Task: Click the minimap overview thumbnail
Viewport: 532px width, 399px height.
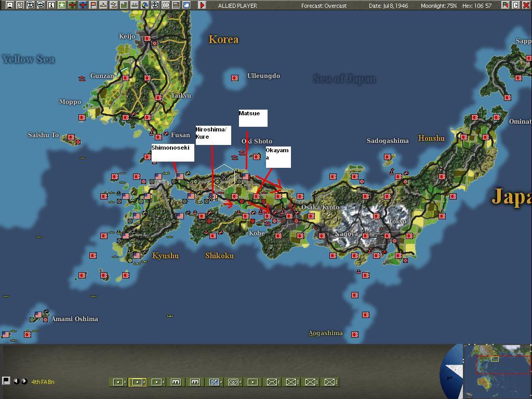Action: coord(497,371)
